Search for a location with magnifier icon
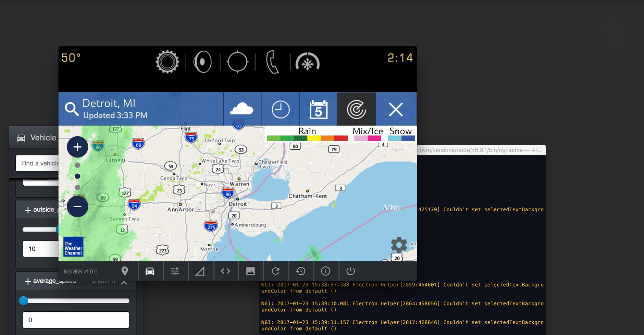This screenshot has height=335, width=644. (x=72, y=109)
